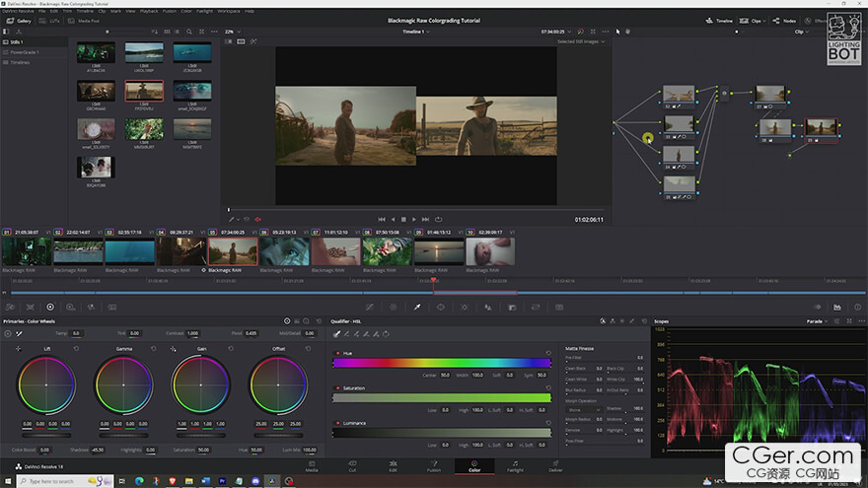868x488 pixels.
Task: Open the Scopes palette icon
Action: click(837, 307)
